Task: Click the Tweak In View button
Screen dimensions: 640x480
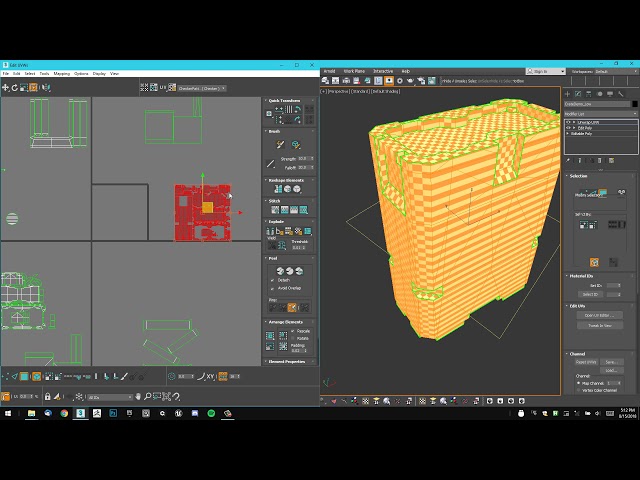Action: 600,325
